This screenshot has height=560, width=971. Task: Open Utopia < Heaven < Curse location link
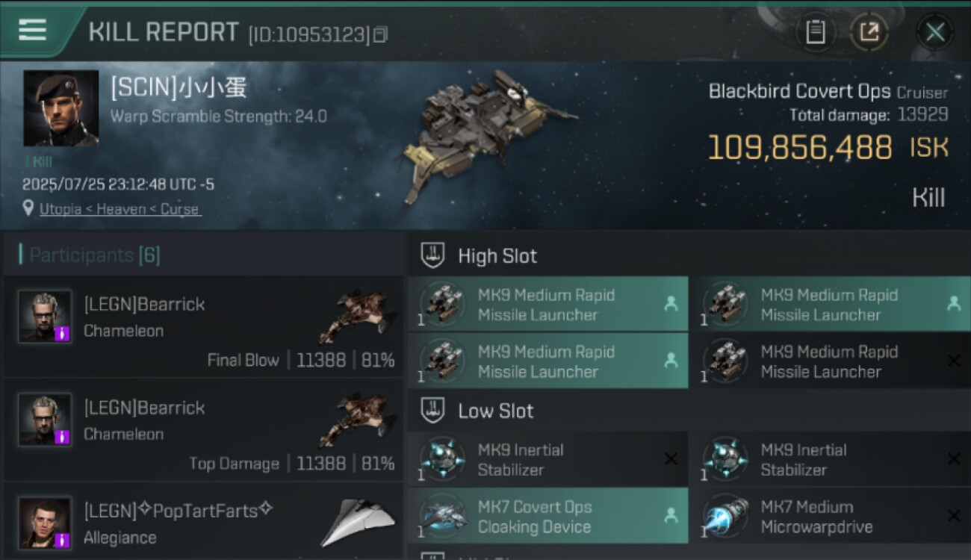pos(120,209)
